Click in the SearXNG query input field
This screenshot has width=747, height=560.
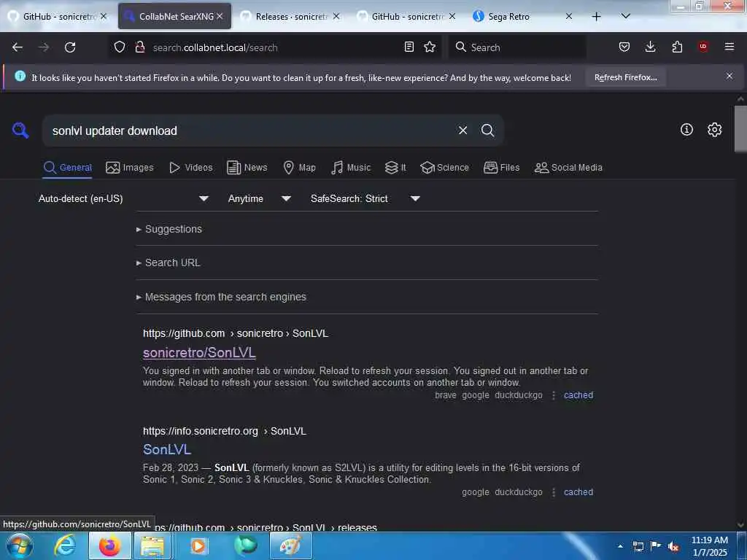[248, 131]
